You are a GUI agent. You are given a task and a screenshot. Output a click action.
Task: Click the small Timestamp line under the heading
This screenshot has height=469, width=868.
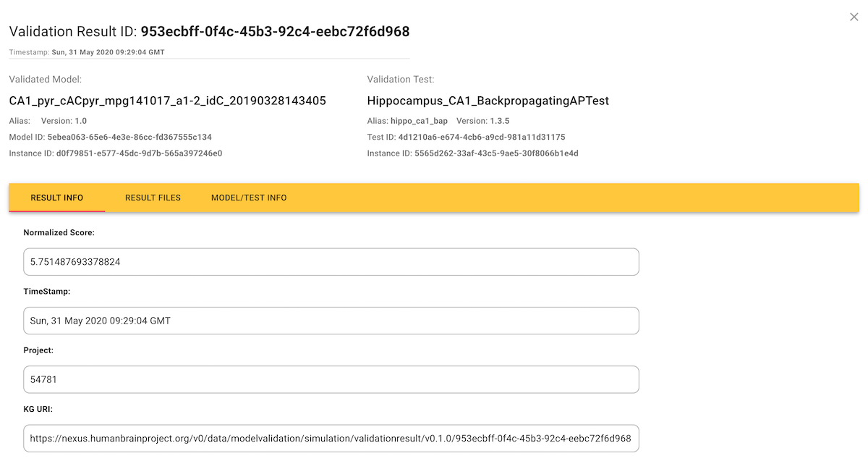tap(87, 52)
